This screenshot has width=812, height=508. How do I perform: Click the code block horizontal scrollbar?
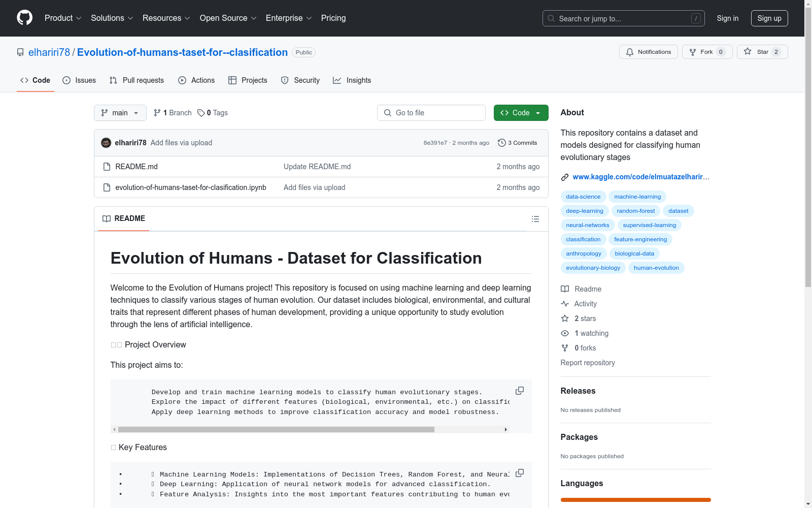[276, 430]
